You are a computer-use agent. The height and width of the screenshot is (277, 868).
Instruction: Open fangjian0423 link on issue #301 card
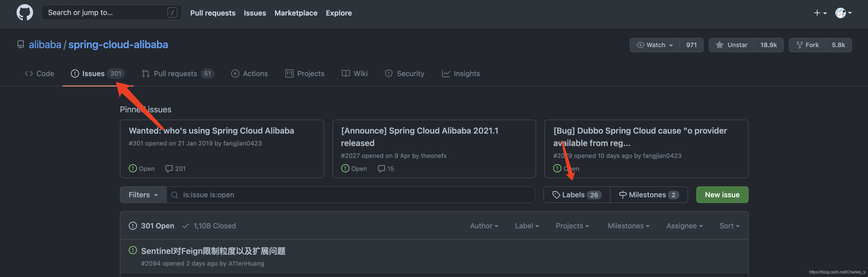[242, 143]
